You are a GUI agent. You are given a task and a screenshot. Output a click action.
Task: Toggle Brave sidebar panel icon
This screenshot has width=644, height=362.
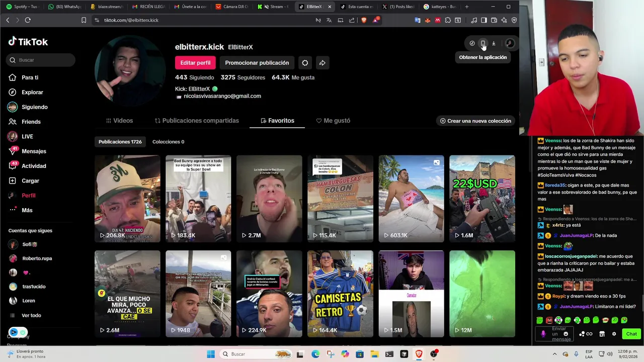484,20
